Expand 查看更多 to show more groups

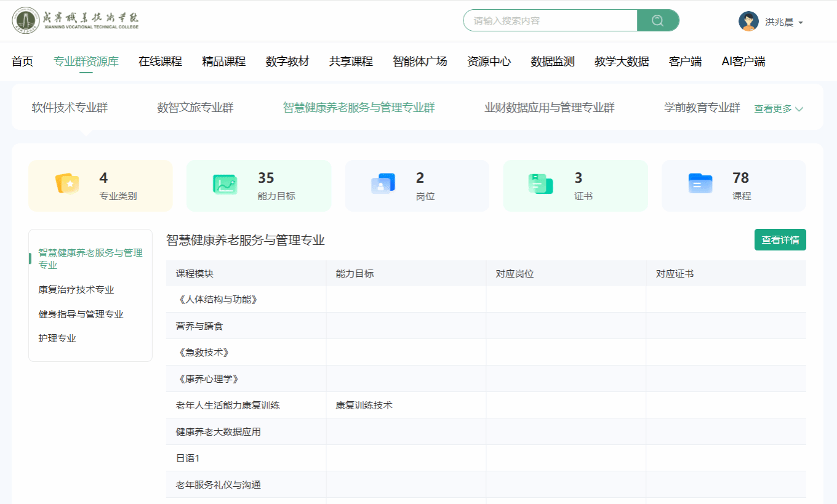pos(779,109)
